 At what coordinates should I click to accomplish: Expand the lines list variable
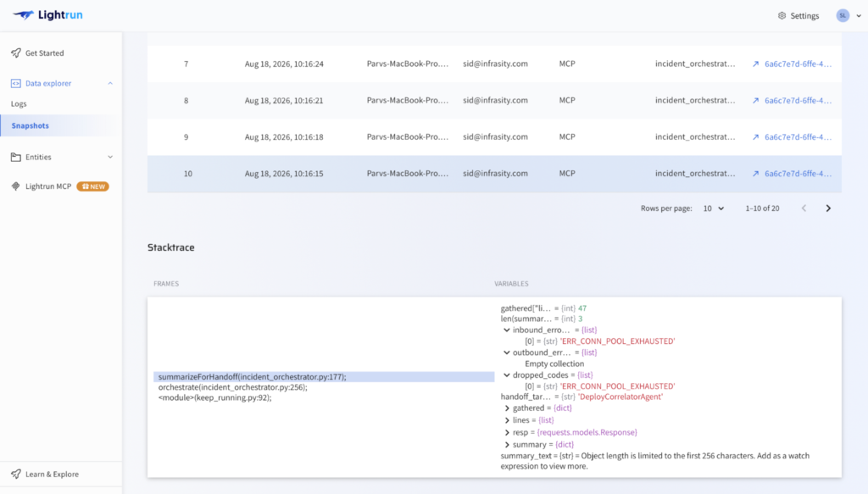[507, 420]
